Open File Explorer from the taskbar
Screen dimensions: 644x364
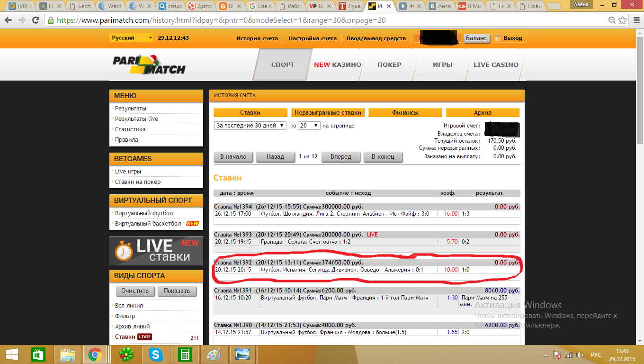(x=67, y=354)
